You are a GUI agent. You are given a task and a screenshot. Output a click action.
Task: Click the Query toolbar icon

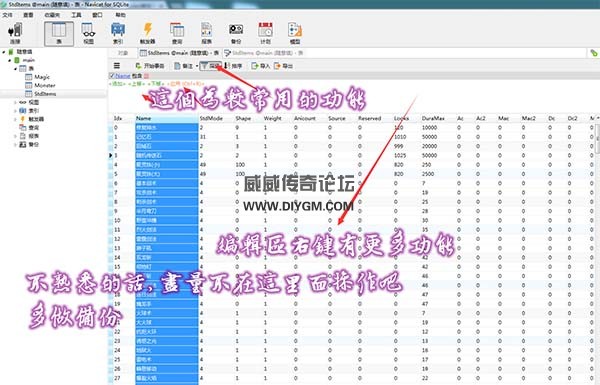(177, 33)
